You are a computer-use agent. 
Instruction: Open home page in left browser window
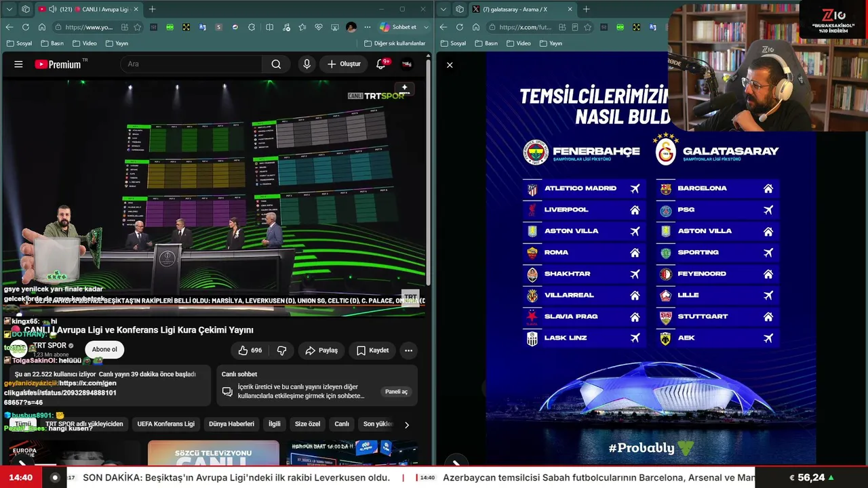coord(42,27)
